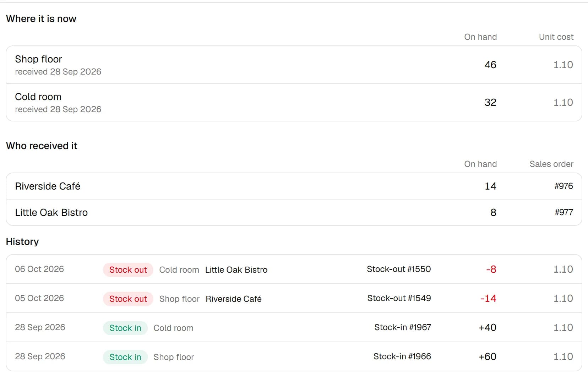
Task: Click the Where it is now heading
Action: [41, 18]
